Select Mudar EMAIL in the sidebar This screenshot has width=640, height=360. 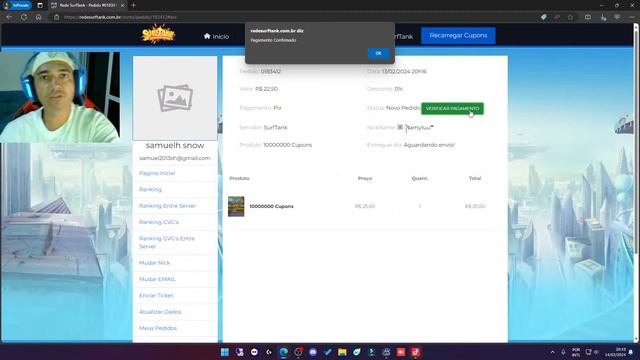tap(157, 279)
